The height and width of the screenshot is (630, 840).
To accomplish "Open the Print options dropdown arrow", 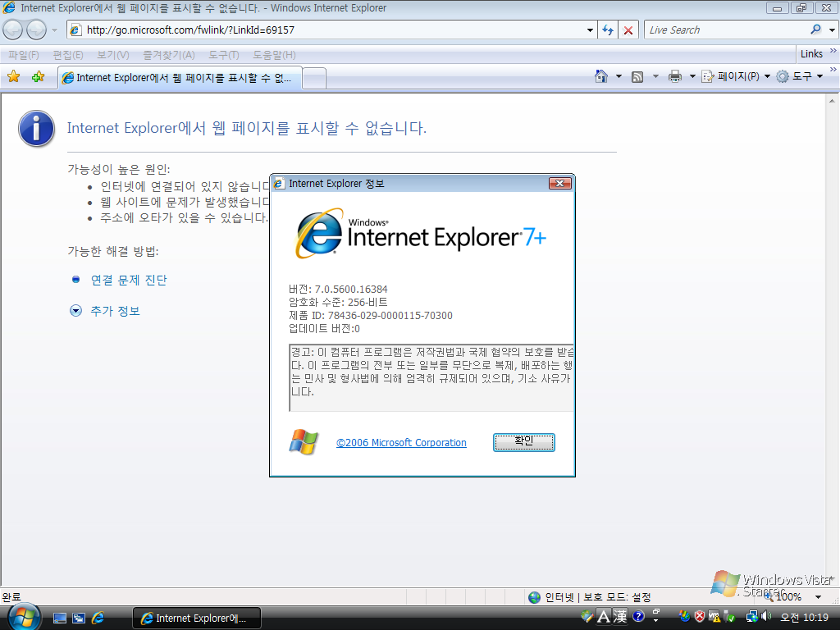I will pos(692,76).
